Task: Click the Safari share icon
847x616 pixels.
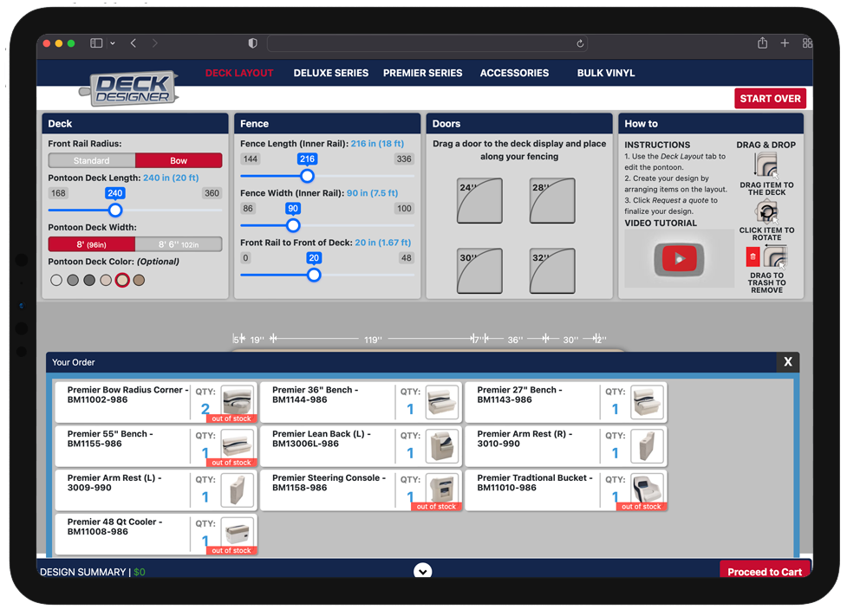Action: (x=762, y=43)
